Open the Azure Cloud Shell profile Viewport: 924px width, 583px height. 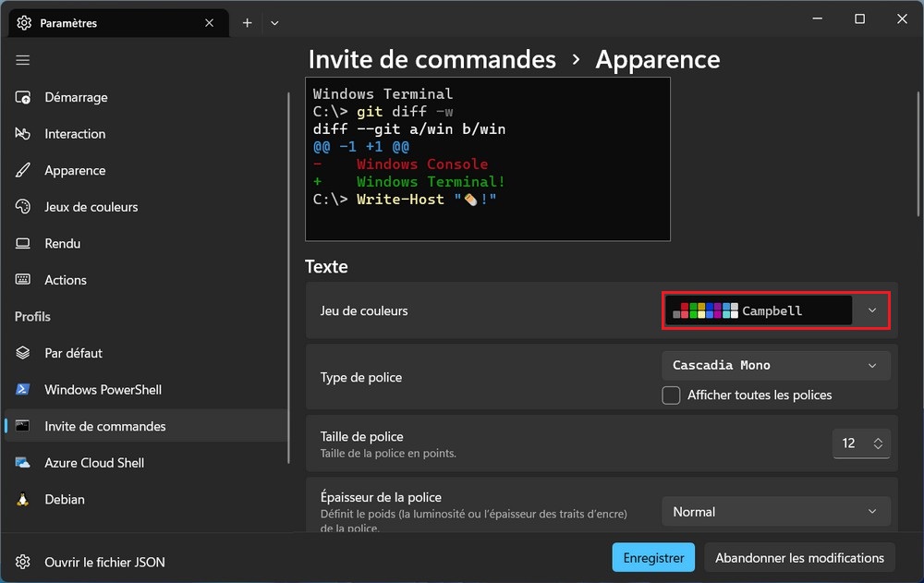click(94, 463)
